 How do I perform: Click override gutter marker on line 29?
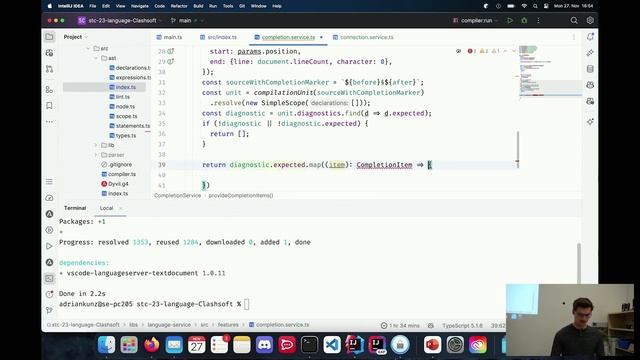[x=171, y=62]
